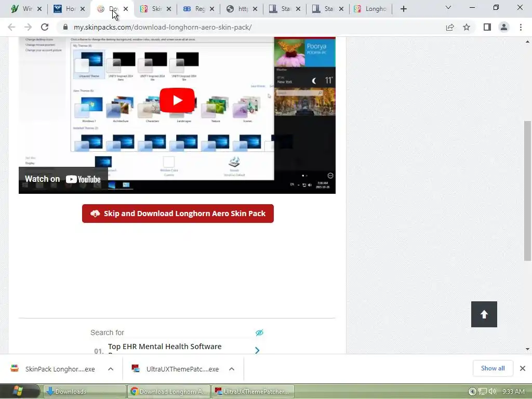Open Watch on YouTube link
This screenshot has height=399, width=532.
point(63,179)
